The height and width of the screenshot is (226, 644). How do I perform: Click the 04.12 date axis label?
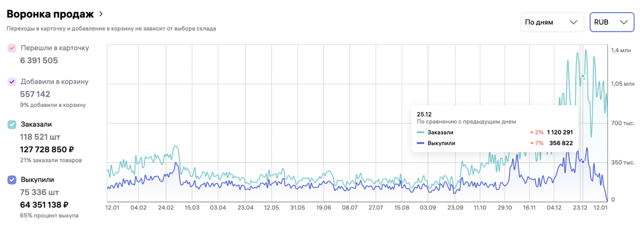coord(554,207)
